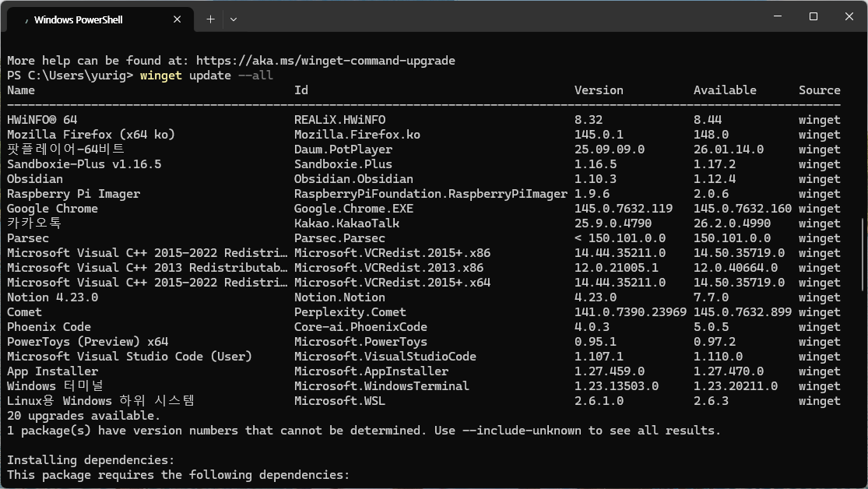
Task: Click the PowerShell icon in the tab
Action: pyautogui.click(x=26, y=20)
